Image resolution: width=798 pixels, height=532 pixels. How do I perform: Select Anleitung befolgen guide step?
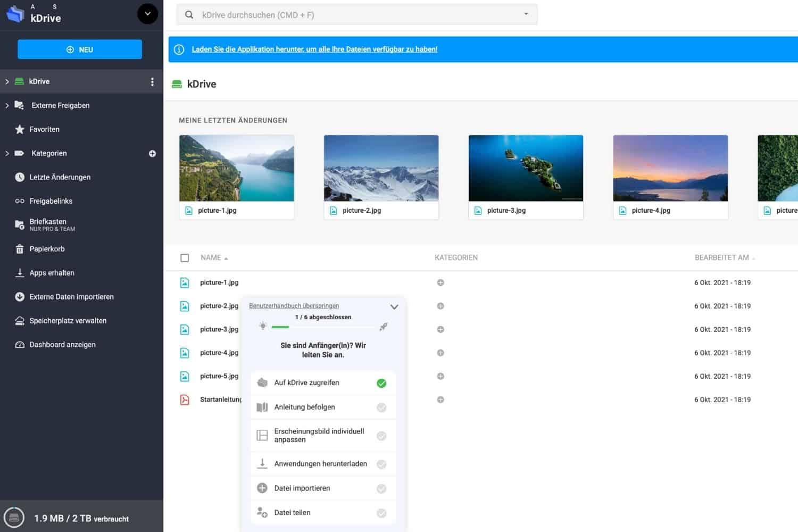click(323, 408)
